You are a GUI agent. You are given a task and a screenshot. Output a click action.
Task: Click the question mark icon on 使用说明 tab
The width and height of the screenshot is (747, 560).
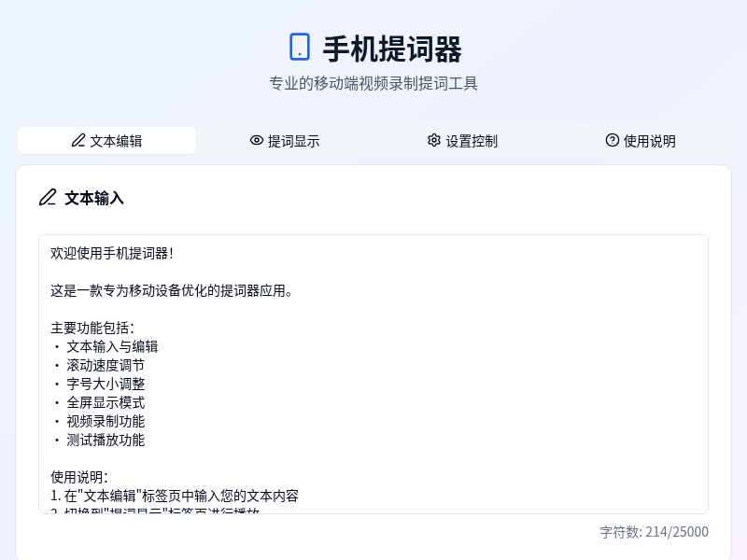coord(611,141)
